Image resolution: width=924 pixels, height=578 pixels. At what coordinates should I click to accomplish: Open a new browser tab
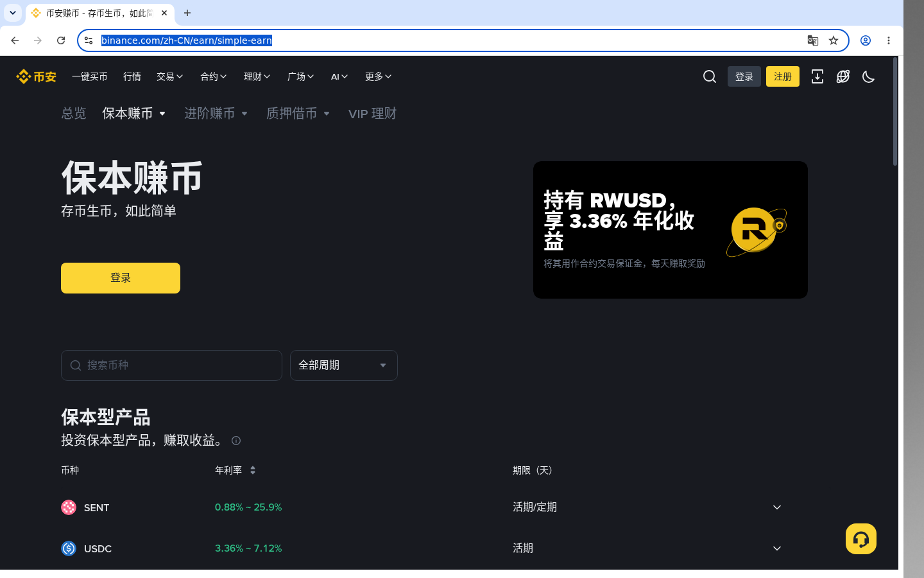187,13
